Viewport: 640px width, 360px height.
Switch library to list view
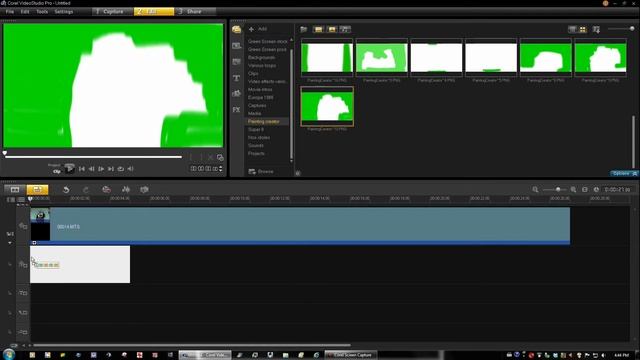point(572,29)
